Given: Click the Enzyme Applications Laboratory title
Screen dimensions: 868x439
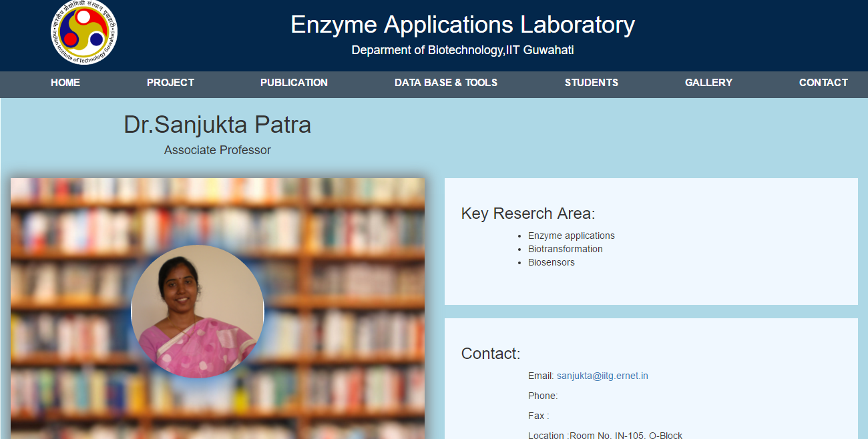Looking at the screenshot, I should (463, 25).
